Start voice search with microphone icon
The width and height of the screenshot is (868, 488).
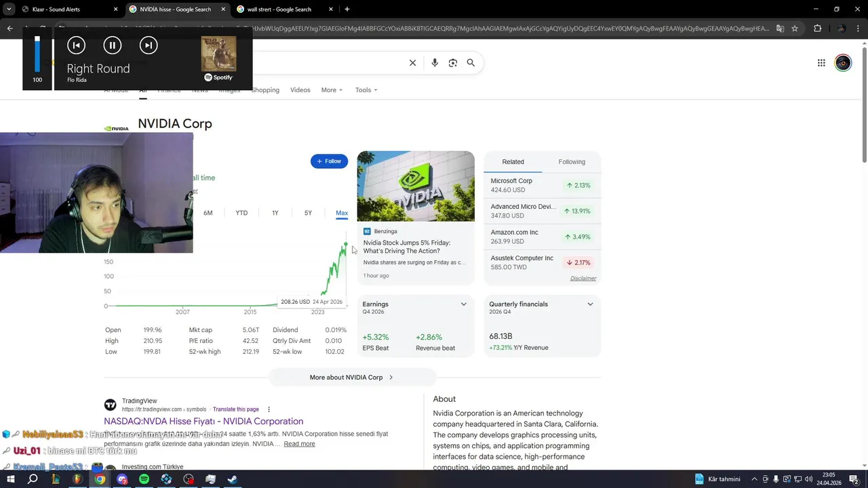(435, 63)
